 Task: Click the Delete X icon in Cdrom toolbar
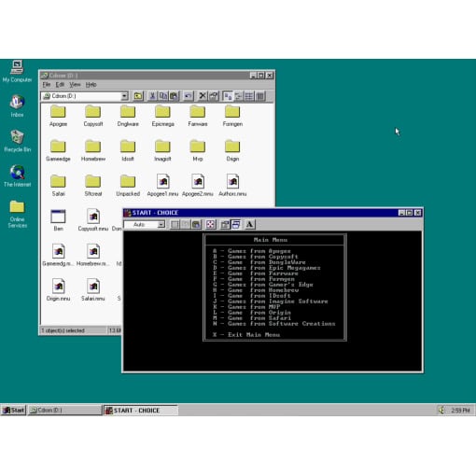pos(203,96)
